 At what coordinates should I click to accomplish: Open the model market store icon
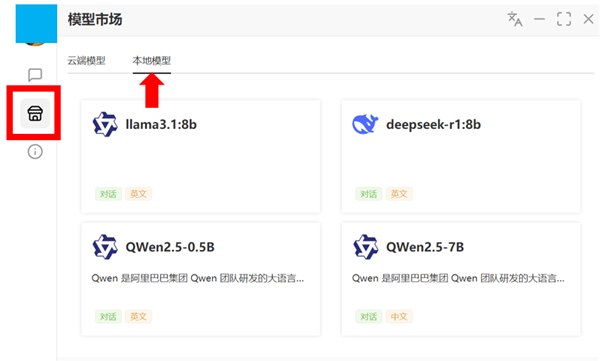[x=35, y=113]
